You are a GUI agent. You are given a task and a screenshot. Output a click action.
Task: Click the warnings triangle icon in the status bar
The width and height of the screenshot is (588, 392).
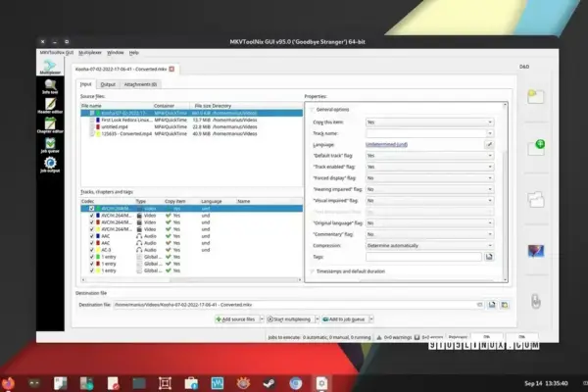(379, 337)
